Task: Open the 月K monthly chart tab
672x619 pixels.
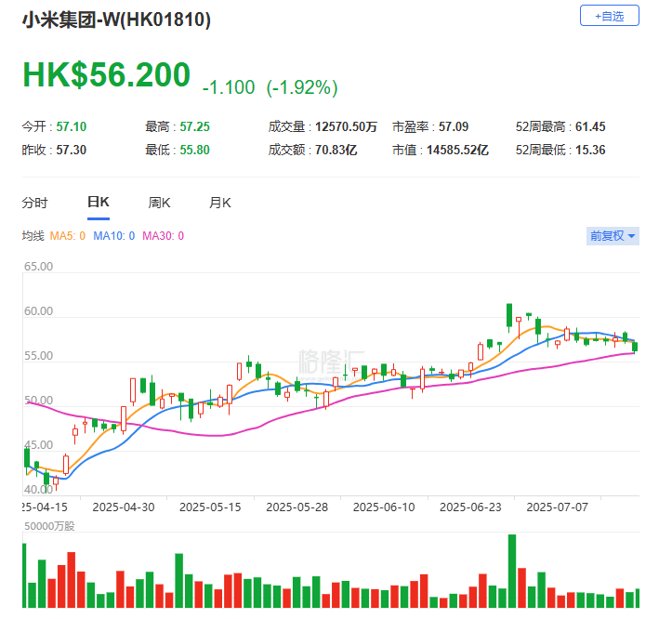Action: pyautogui.click(x=220, y=203)
